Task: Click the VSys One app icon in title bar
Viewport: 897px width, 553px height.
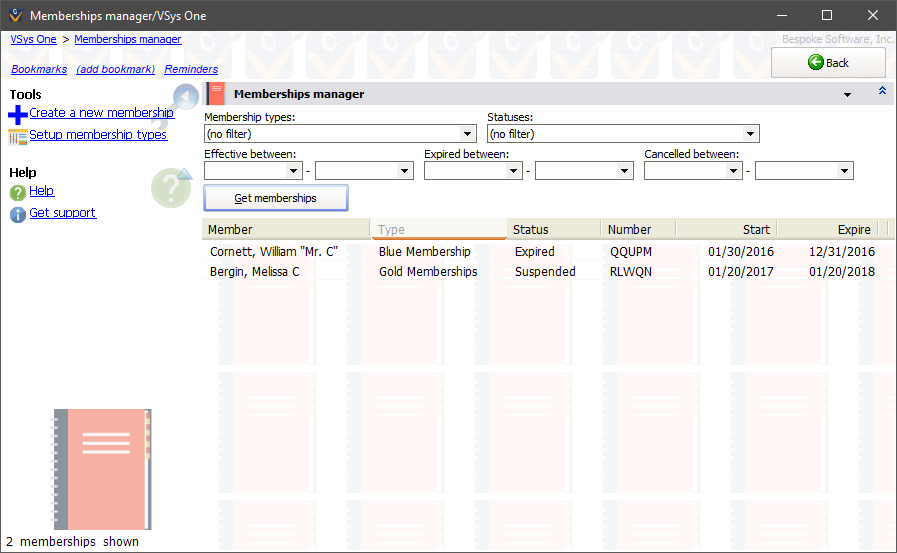Action: (x=14, y=15)
